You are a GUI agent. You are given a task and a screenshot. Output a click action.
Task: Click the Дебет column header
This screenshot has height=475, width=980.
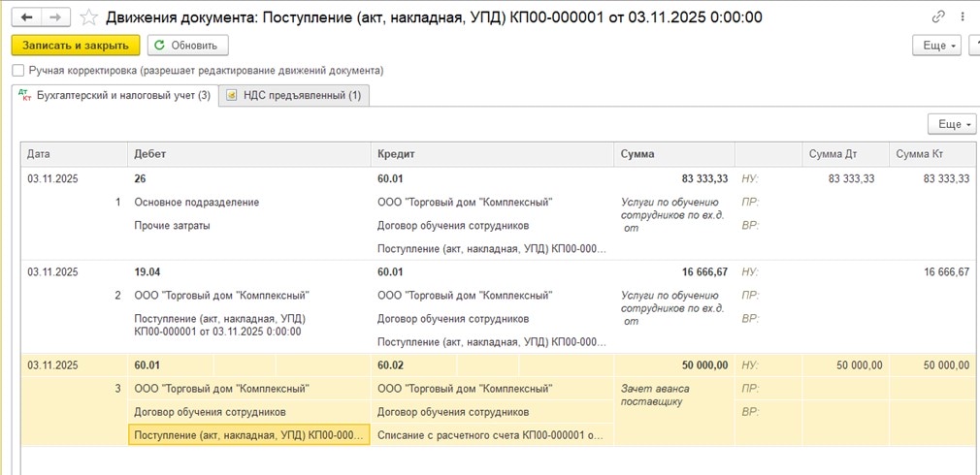(150, 154)
